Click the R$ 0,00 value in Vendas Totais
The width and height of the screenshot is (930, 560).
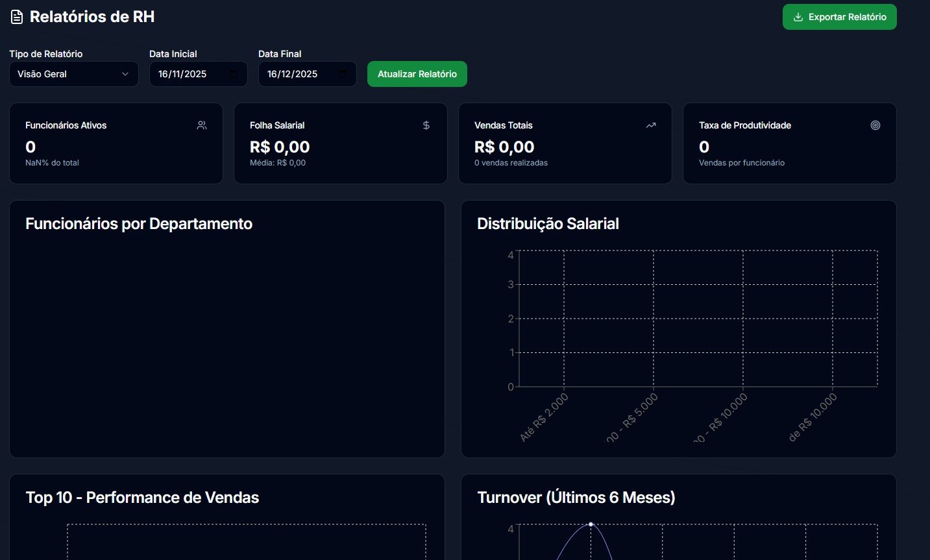point(504,147)
